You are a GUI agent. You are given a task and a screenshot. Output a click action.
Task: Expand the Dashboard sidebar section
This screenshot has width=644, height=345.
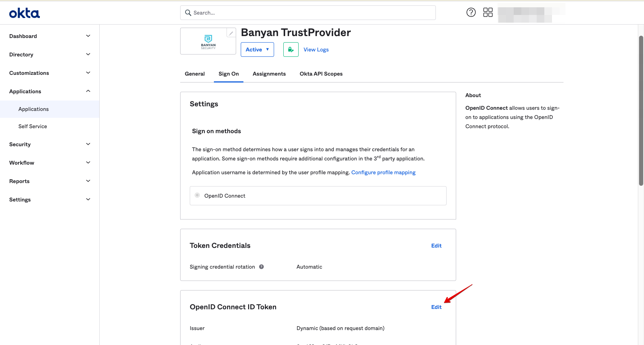pyautogui.click(x=49, y=36)
